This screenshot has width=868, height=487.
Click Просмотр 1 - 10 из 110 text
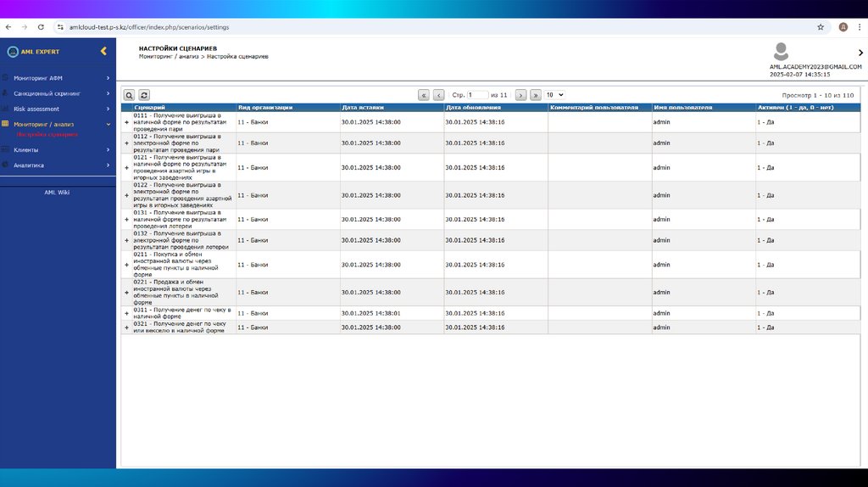point(818,95)
